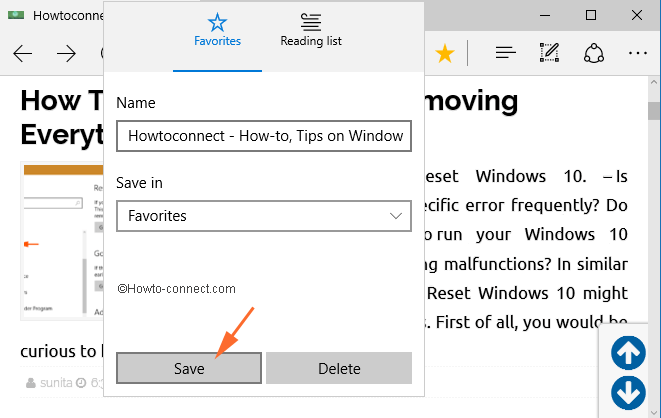This screenshot has height=418, width=661.
Task: Open the Share icon in toolbar
Action: click(594, 53)
